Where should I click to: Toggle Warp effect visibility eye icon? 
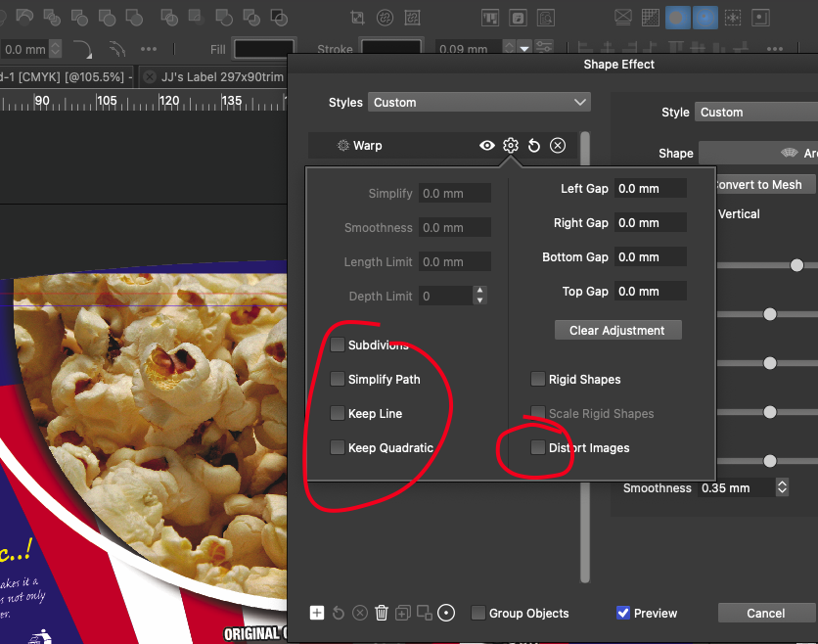486,146
